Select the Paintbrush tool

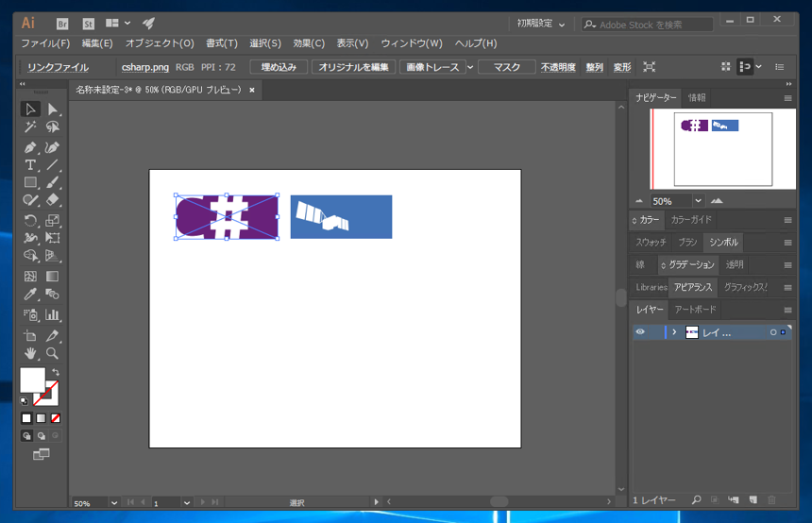[x=52, y=182]
